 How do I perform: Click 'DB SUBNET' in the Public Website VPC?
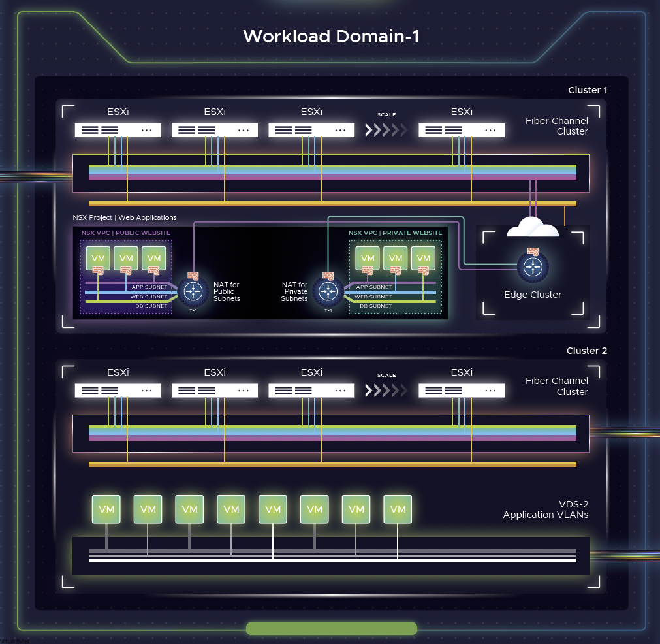point(151,306)
